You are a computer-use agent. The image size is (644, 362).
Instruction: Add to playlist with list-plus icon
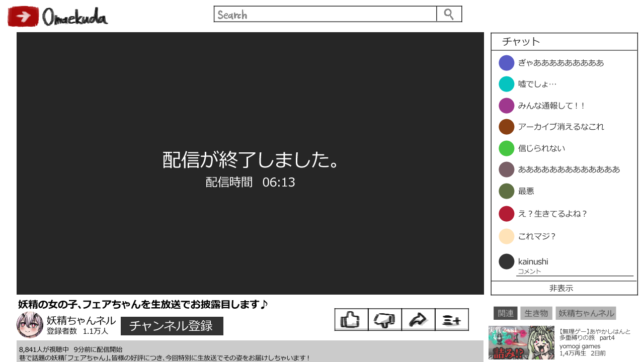tap(452, 320)
